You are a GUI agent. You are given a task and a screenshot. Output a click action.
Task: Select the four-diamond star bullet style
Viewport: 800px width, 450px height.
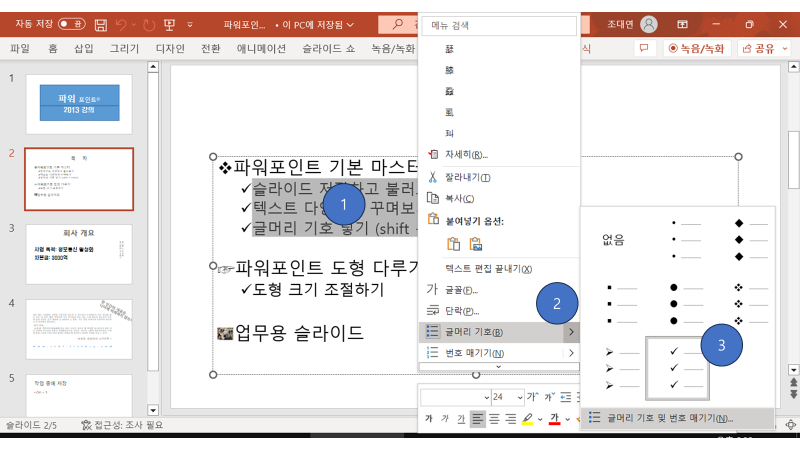[742, 304]
